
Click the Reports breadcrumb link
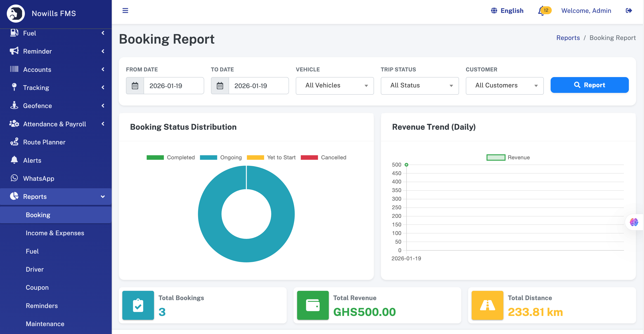point(568,38)
